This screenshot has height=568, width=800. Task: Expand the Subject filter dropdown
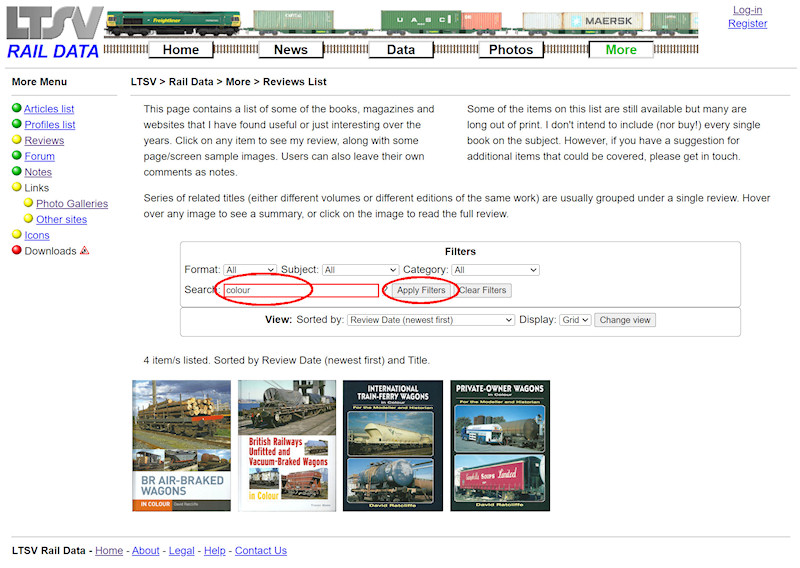[x=360, y=270]
